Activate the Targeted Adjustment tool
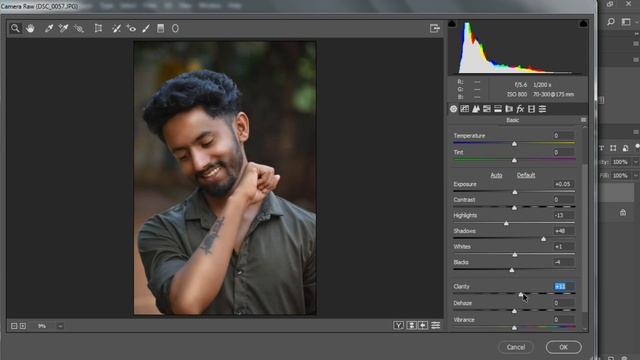This screenshot has height=360, width=640. pos(79,28)
